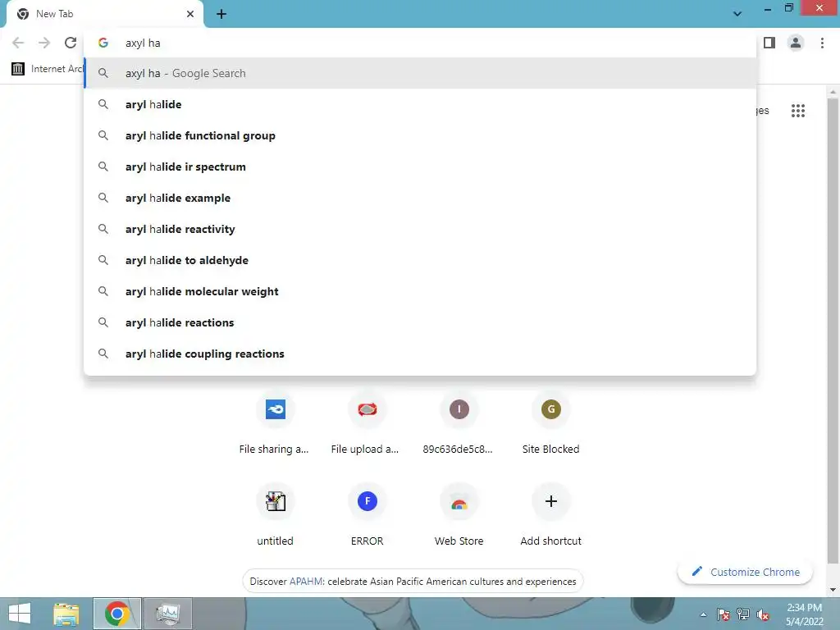Reload the current page
The height and width of the screenshot is (630, 840).
pos(71,43)
